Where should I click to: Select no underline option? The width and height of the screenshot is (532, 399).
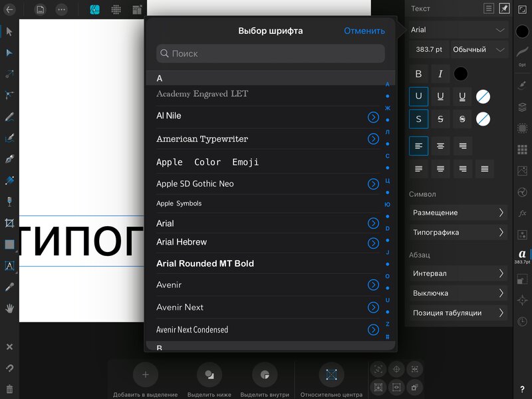pos(418,96)
